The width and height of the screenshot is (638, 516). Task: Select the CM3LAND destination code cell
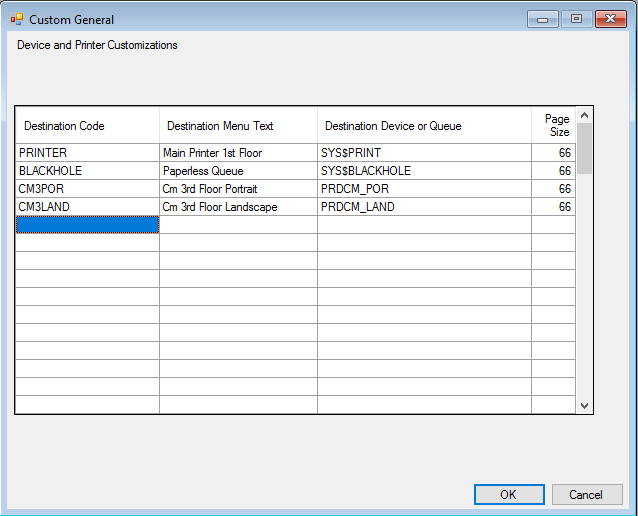[87, 206]
